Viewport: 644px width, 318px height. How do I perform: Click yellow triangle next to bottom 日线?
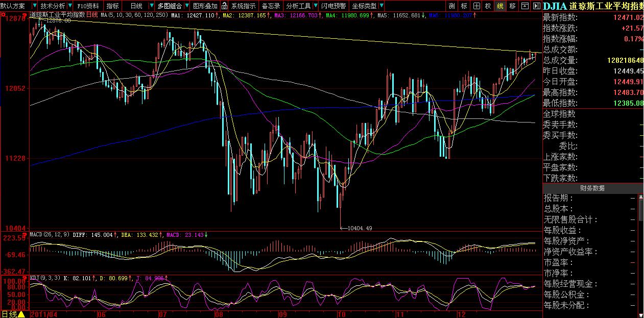point(21,314)
